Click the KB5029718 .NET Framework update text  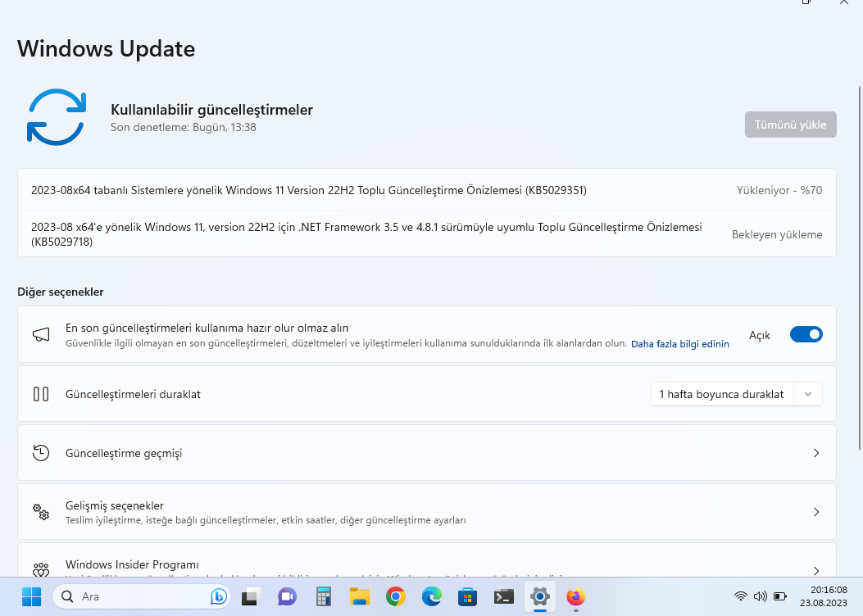click(x=366, y=234)
